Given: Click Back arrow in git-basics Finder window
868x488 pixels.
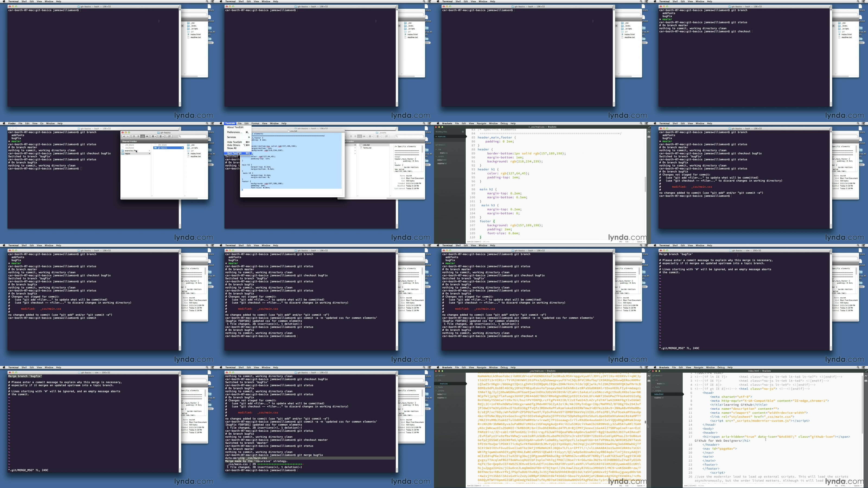Looking at the screenshot, I should (x=124, y=136).
